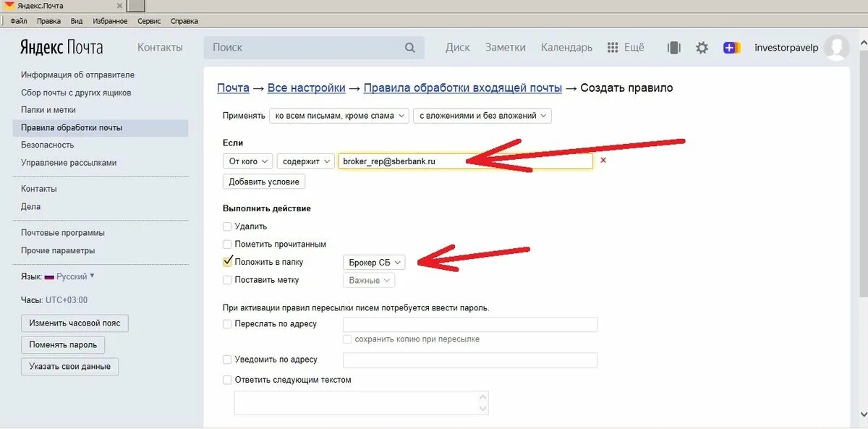The image size is (868, 429).
Task: Enable Пометить прочитанным checkbox
Action: click(x=227, y=245)
